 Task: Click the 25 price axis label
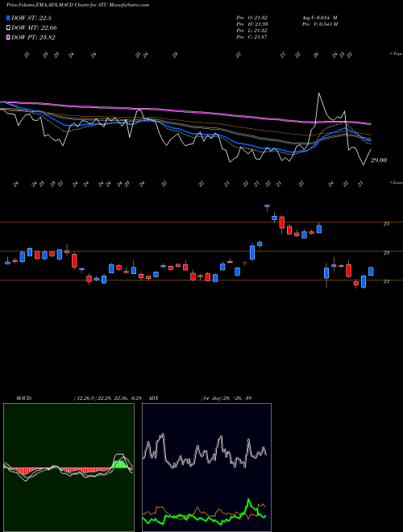[x=386, y=223]
